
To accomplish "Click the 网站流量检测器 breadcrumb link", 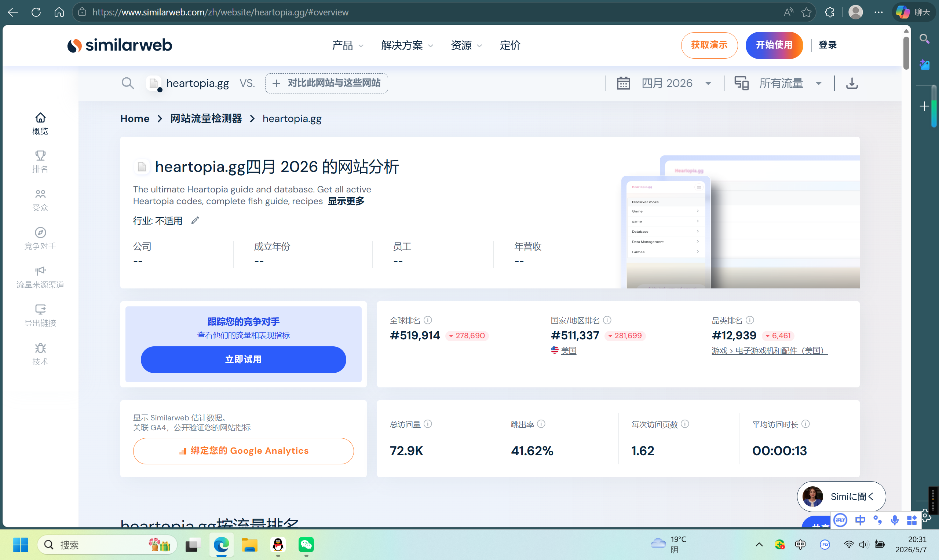I will tap(206, 118).
